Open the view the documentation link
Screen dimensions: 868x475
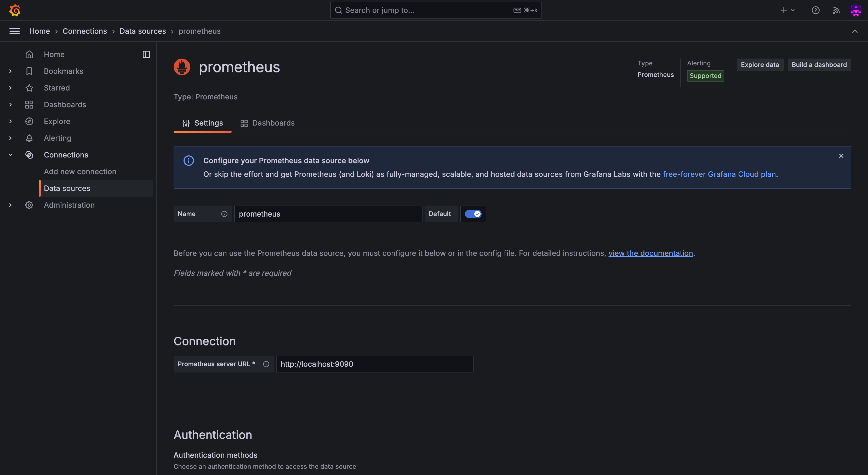pos(650,253)
